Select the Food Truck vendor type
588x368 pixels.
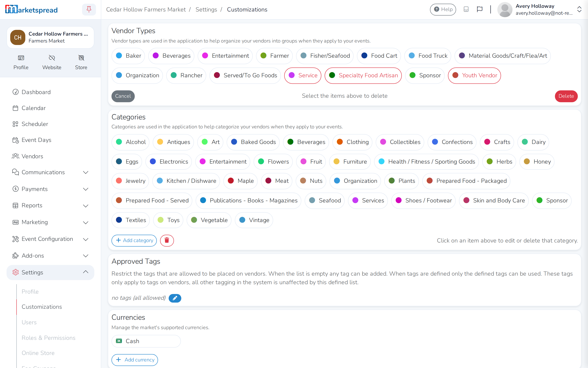(427, 56)
